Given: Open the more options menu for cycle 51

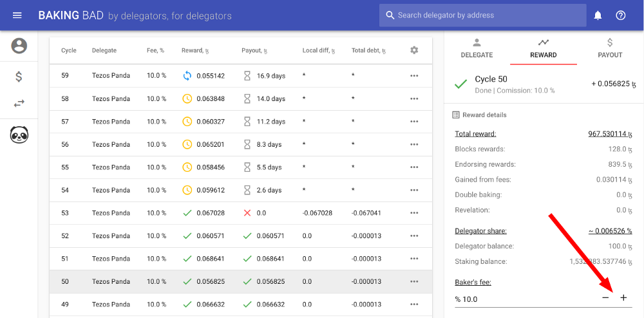Looking at the screenshot, I should (x=414, y=259).
